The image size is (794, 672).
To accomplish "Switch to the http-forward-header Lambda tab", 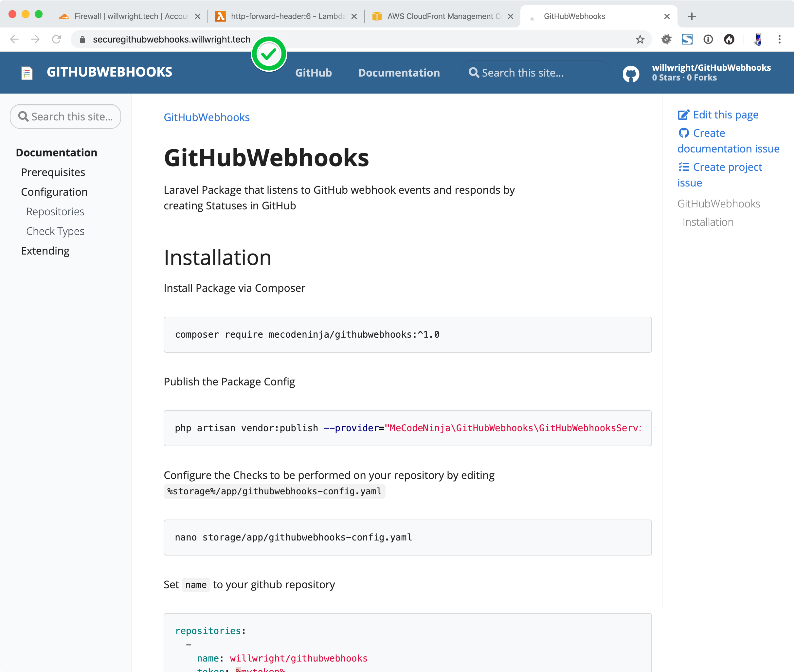I will [x=286, y=16].
